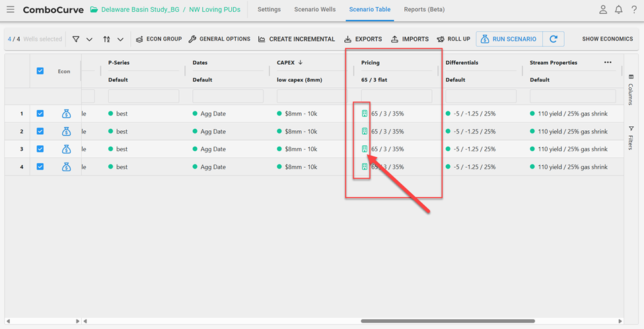This screenshot has height=329, width=644.
Task: Open the notifications bell
Action: (x=619, y=10)
